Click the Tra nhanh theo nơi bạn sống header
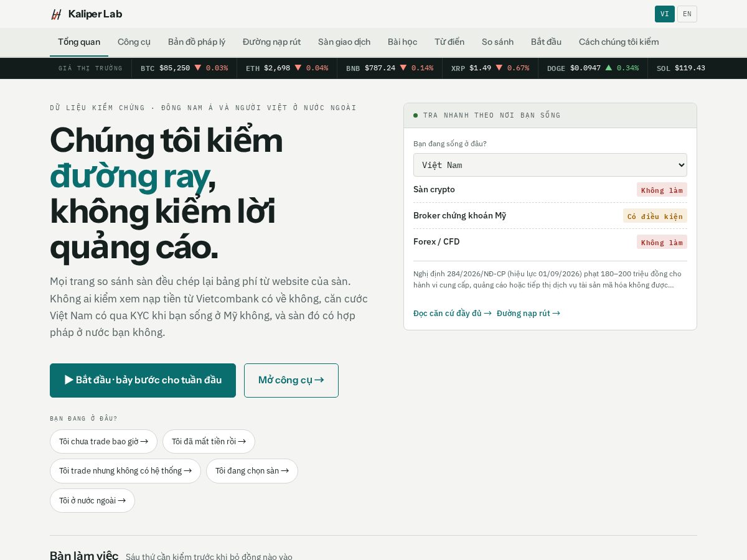The width and height of the screenshot is (747, 560). coord(550,115)
